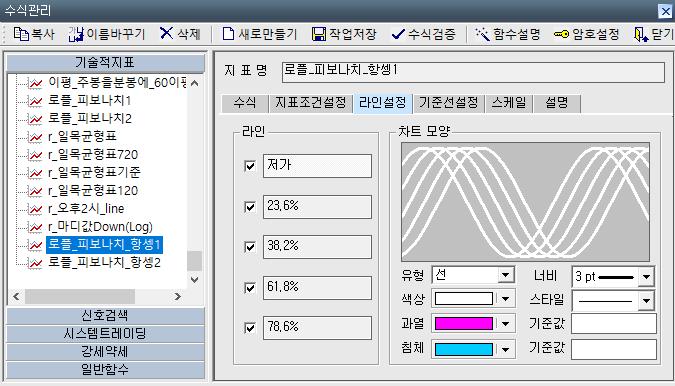Viewport: 675px width, 386px height.
Task: Click the horizontal scroll left arrow
Action: pyautogui.click(x=16, y=296)
